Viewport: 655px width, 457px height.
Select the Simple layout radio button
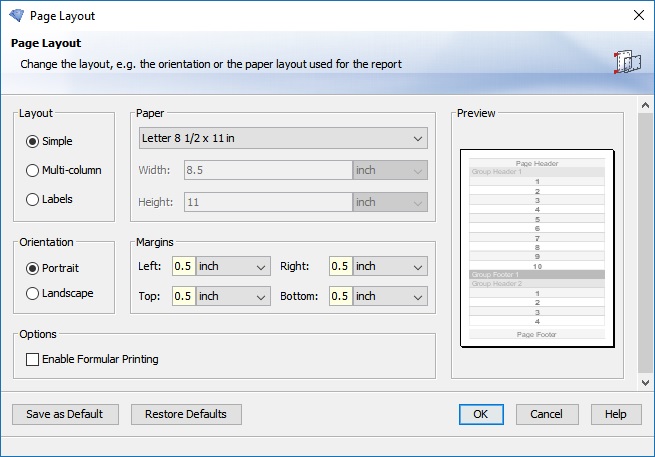pyautogui.click(x=33, y=142)
